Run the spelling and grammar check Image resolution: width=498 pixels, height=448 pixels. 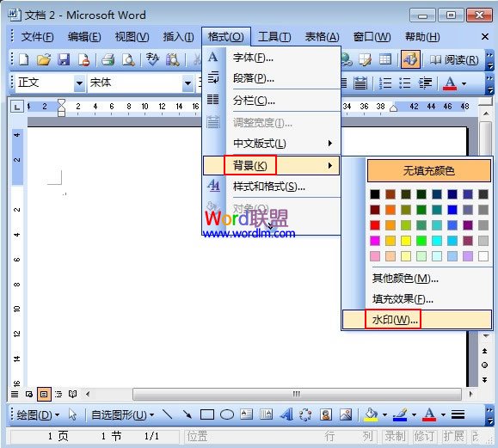coord(152,59)
